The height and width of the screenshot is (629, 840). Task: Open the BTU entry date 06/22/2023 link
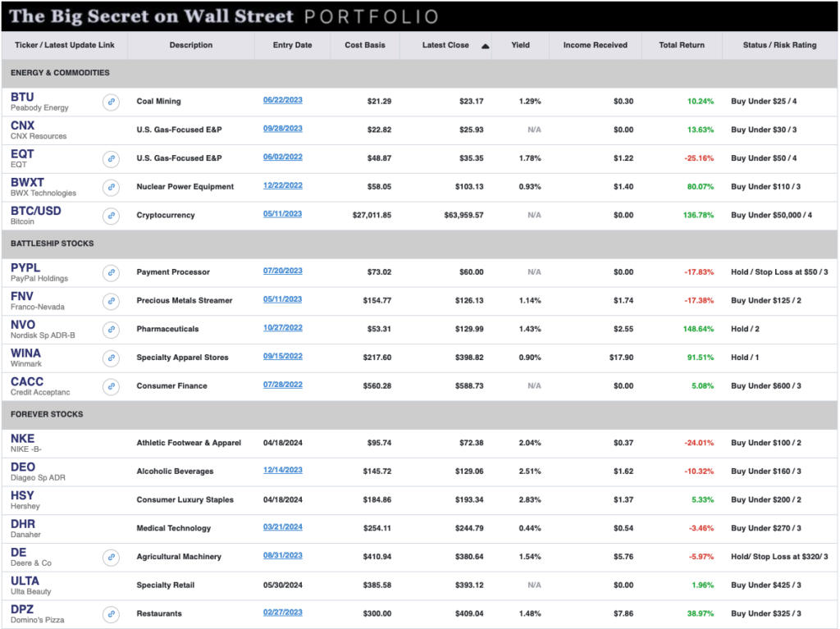282,100
